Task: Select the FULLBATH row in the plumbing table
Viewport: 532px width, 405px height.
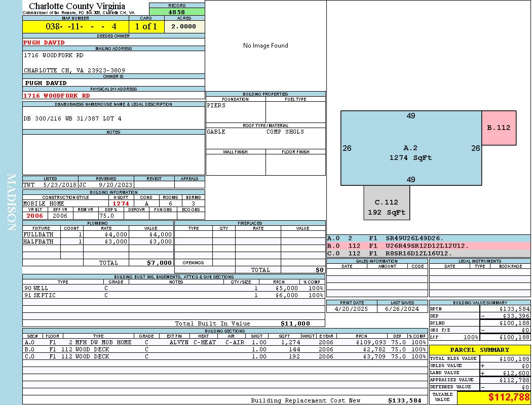Action: tap(98, 234)
